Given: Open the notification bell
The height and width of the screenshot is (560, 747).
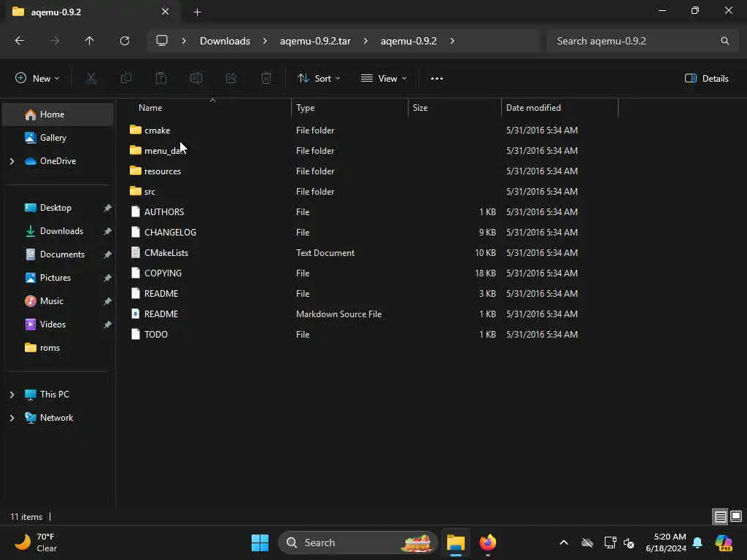Looking at the screenshot, I should (697, 542).
